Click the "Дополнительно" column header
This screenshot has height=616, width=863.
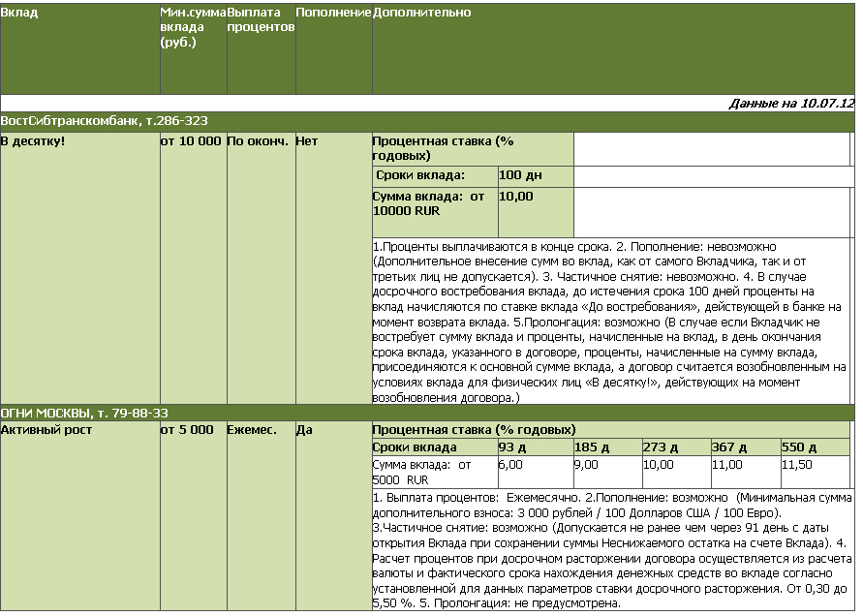coord(421,14)
